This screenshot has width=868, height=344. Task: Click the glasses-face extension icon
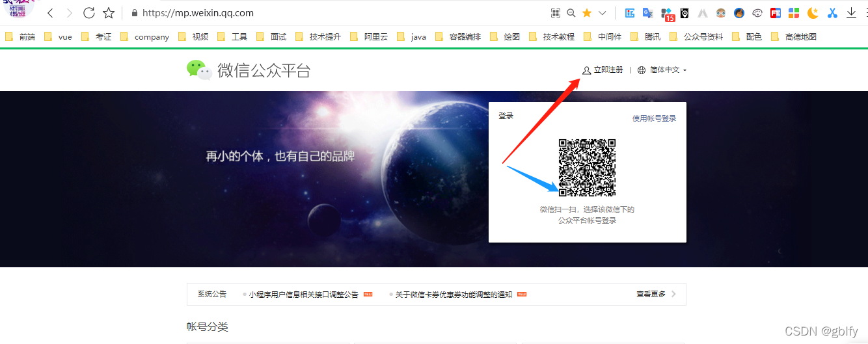721,13
